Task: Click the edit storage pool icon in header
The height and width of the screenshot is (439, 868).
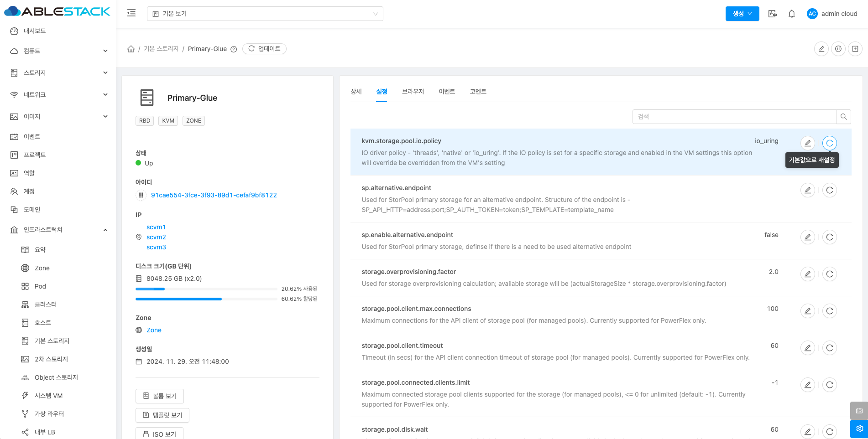Action: click(x=821, y=49)
